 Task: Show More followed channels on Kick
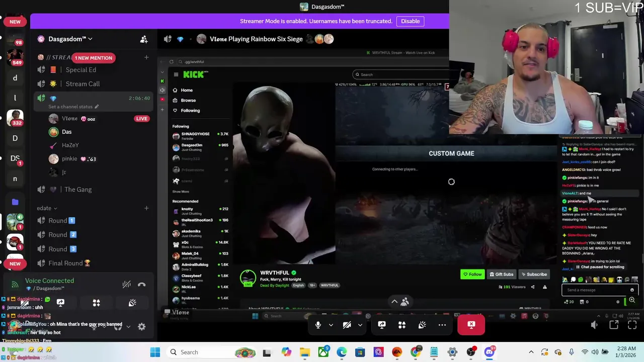click(x=181, y=192)
